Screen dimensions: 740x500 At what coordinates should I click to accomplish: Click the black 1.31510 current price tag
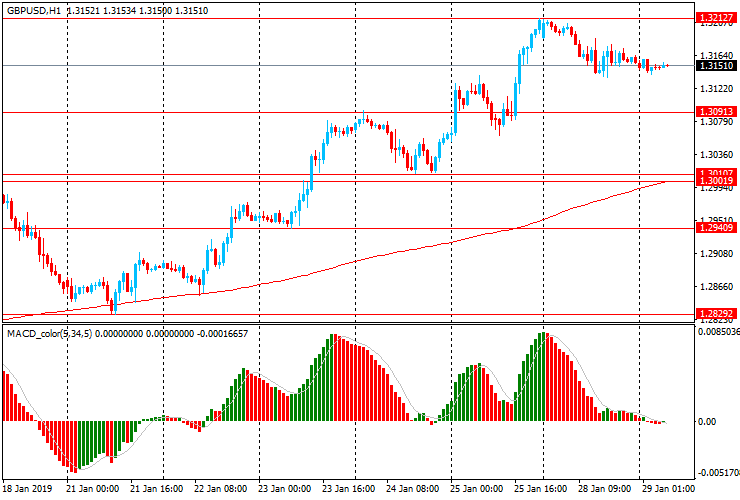pos(716,66)
